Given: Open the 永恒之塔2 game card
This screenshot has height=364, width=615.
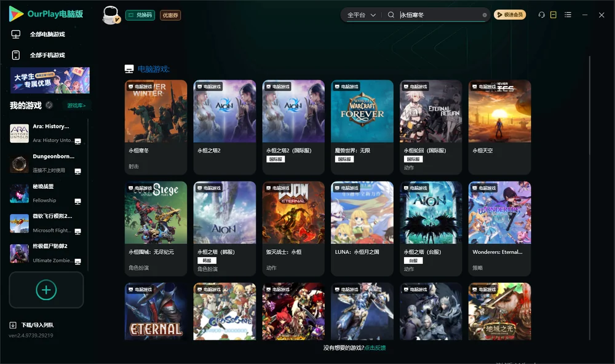Looking at the screenshot, I should [x=224, y=127].
